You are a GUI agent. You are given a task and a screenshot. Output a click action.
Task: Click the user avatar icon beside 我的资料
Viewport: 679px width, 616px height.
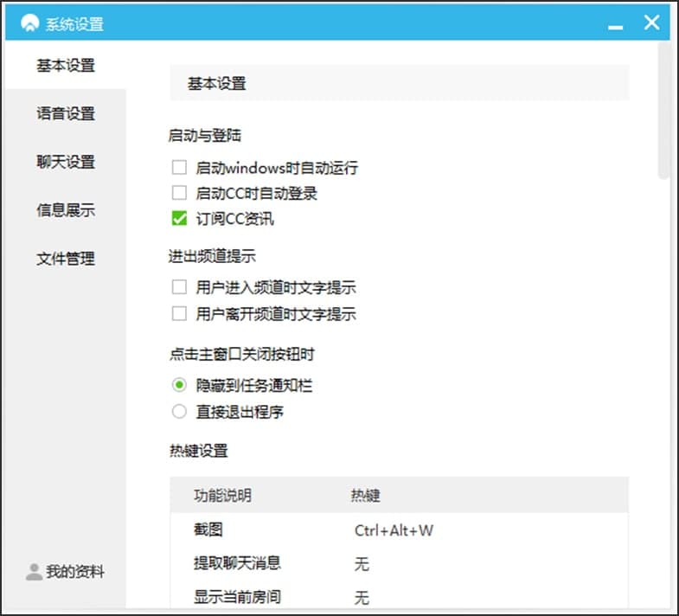coord(34,572)
